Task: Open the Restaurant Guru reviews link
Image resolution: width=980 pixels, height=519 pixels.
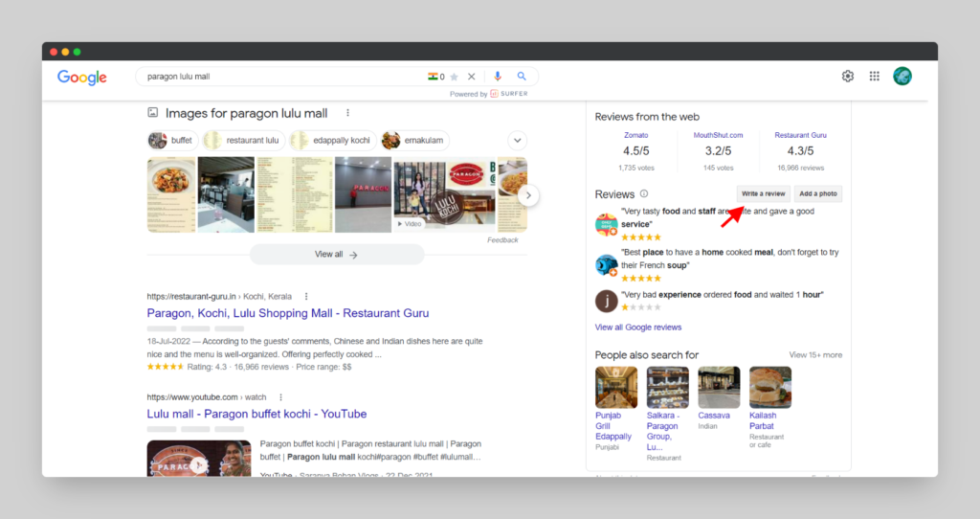Action: tap(801, 135)
